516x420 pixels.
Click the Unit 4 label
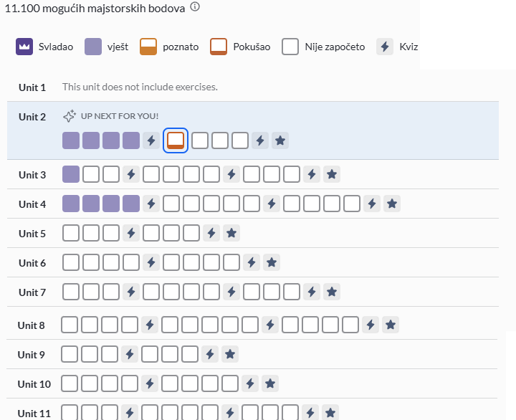click(x=32, y=204)
